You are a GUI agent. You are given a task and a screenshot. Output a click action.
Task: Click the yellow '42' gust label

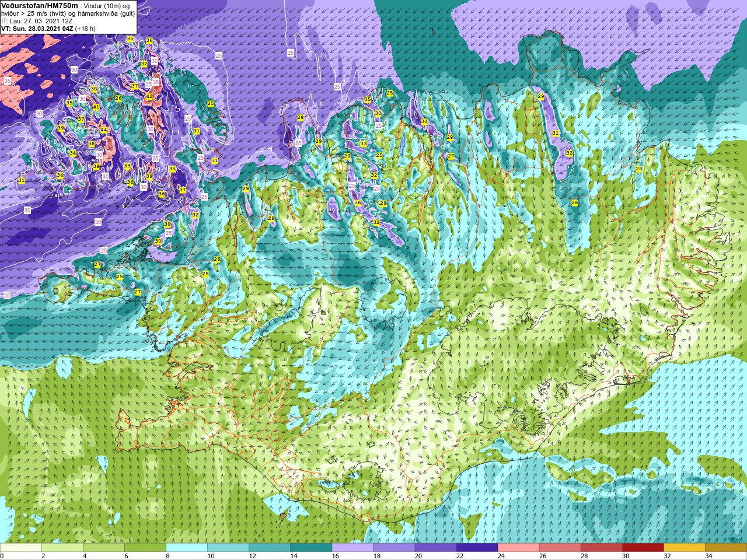[x=149, y=97]
